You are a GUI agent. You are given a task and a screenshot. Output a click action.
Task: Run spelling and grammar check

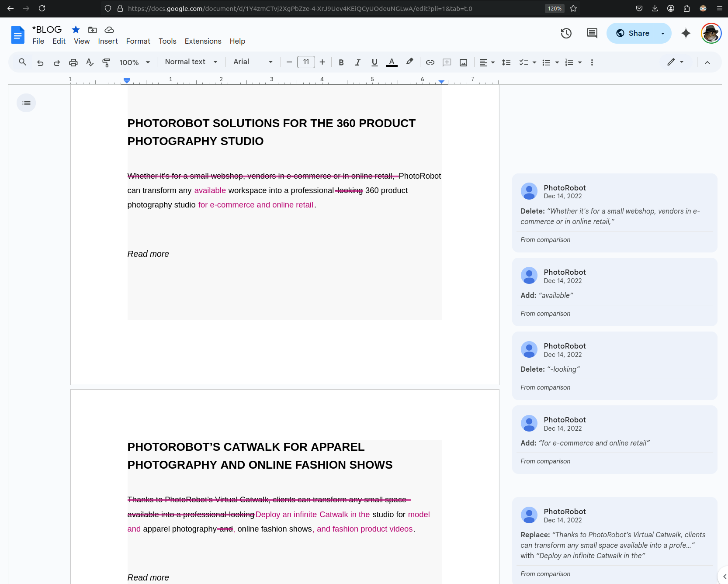point(90,62)
